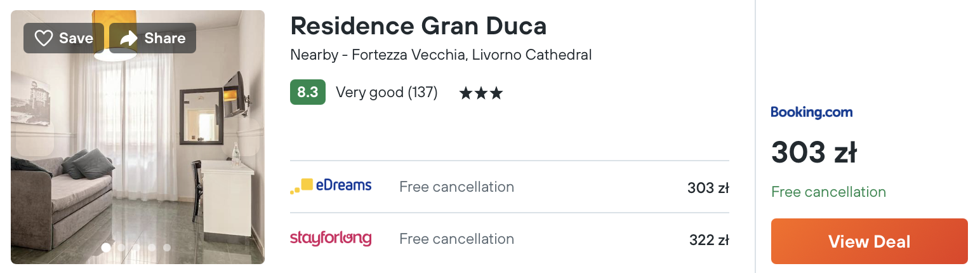The height and width of the screenshot is (273, 980).
Task: Select the second carousel dot on photo
Action: 121,248
